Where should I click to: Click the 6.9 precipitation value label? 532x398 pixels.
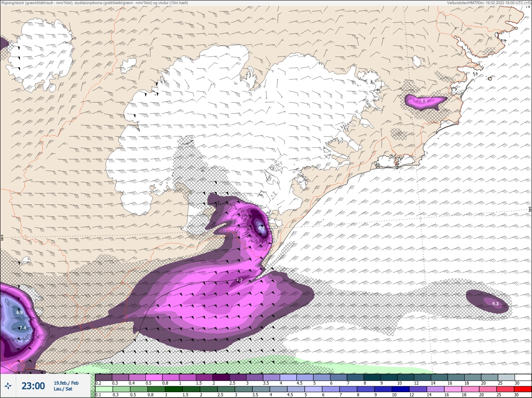pyautogui.click(x=20, y=312)
